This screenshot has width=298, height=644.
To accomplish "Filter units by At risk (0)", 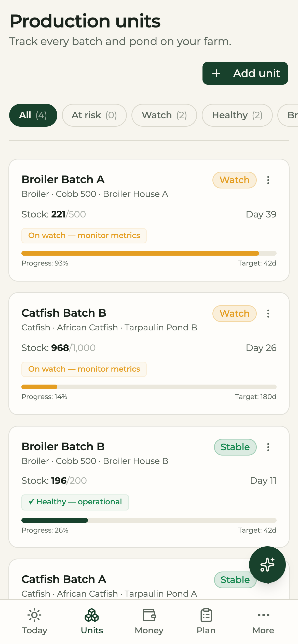I will [x=94, y=115].
